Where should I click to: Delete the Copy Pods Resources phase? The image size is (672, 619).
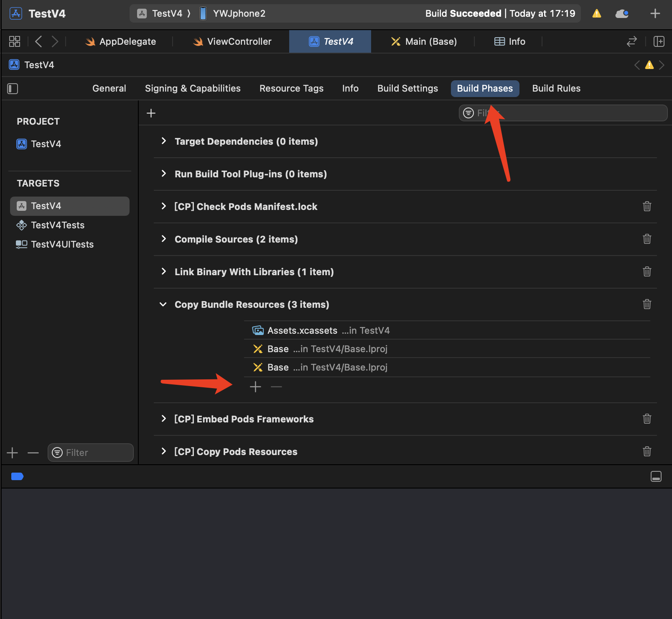pos(647,451)
